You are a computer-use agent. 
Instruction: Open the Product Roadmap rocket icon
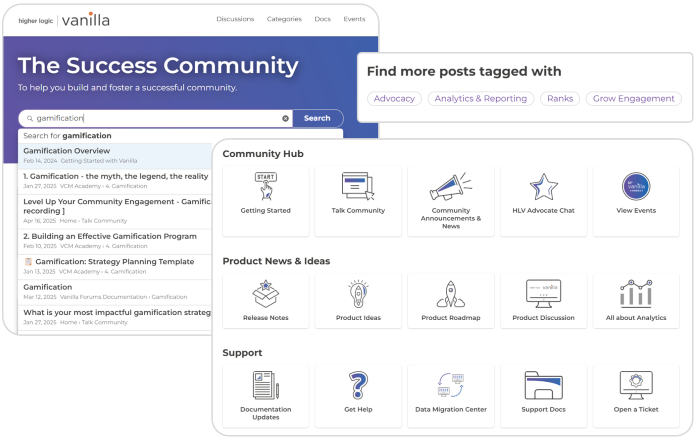click(450, 294)
